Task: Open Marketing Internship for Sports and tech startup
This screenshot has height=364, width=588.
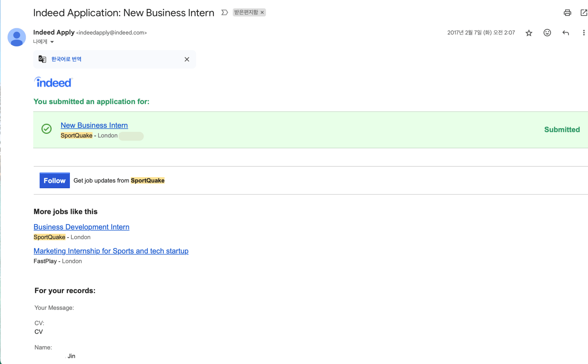Action: [111, 251]
